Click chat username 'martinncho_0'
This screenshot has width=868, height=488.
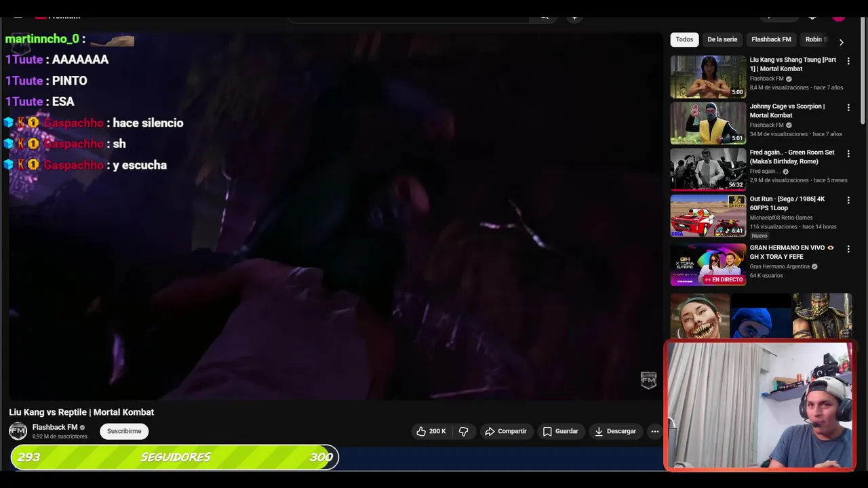[x=42, y=39]
